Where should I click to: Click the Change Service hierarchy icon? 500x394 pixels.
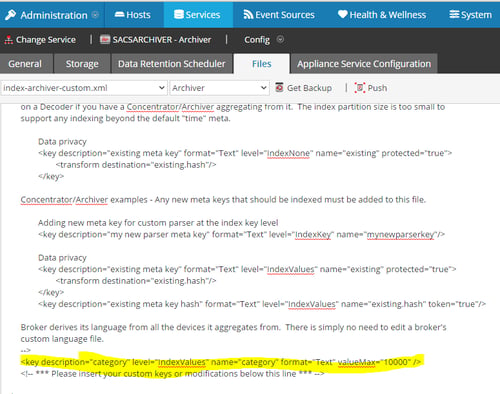tap(9, 40)
